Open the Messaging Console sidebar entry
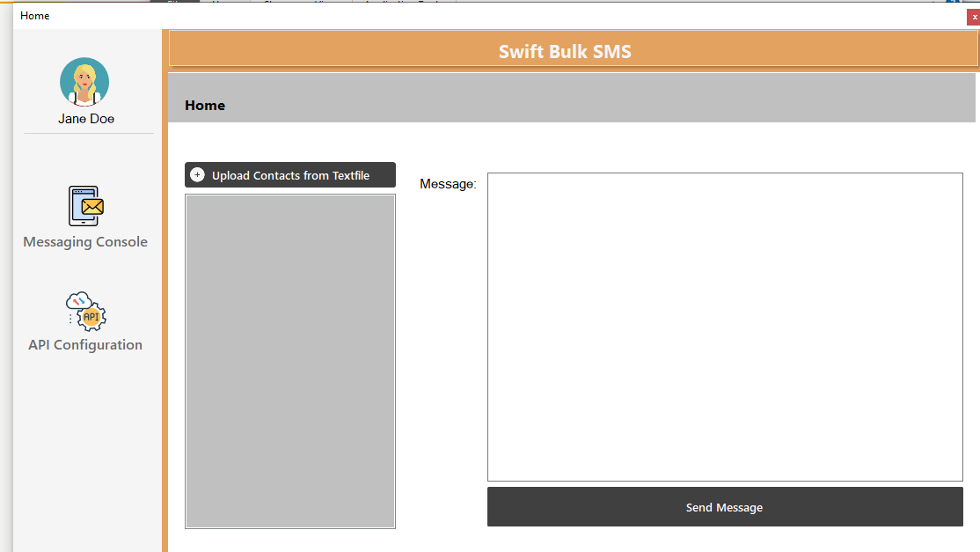This screenshot has width=980, height=552. (84, 241)
